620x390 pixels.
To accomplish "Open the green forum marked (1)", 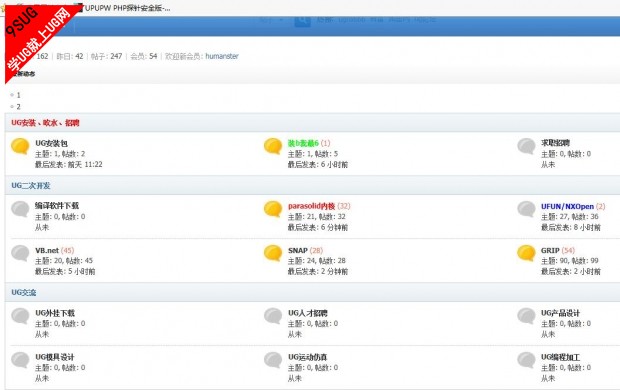I will coord(303,143).
